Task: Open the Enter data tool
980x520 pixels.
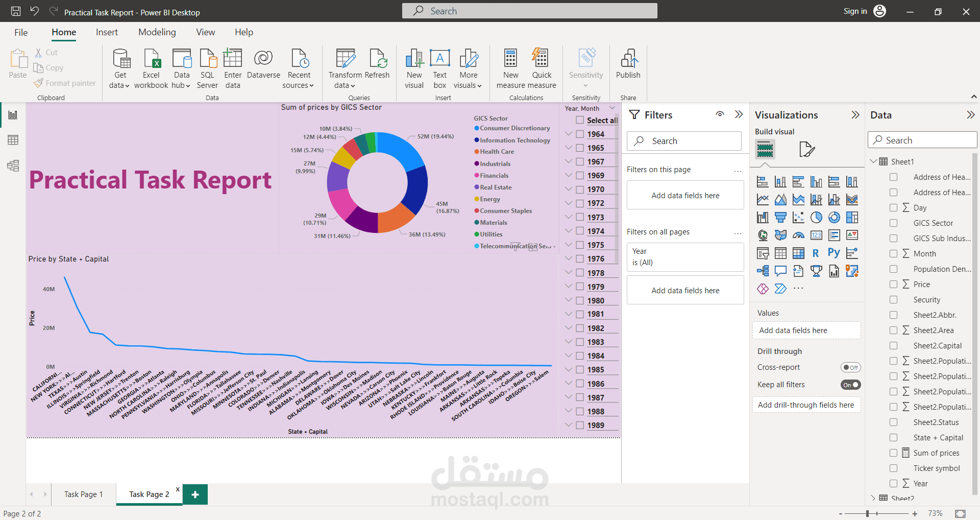Action: pos(233,69)
